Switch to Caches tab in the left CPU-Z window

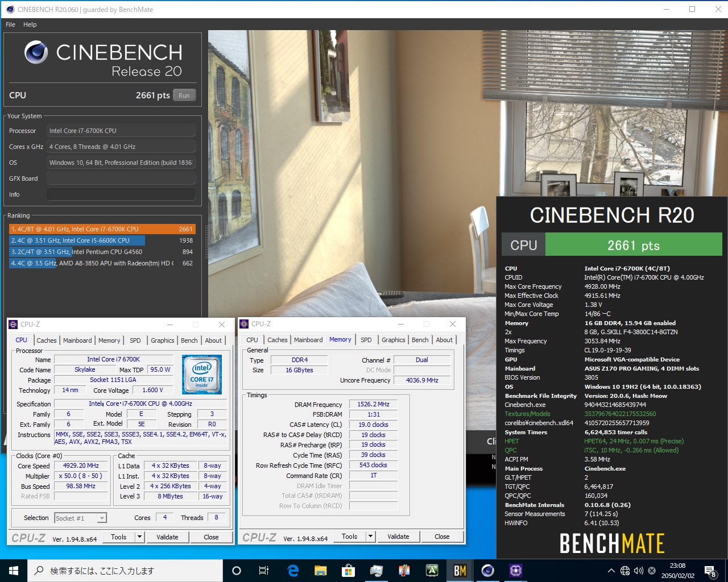(x=47, y=340)
